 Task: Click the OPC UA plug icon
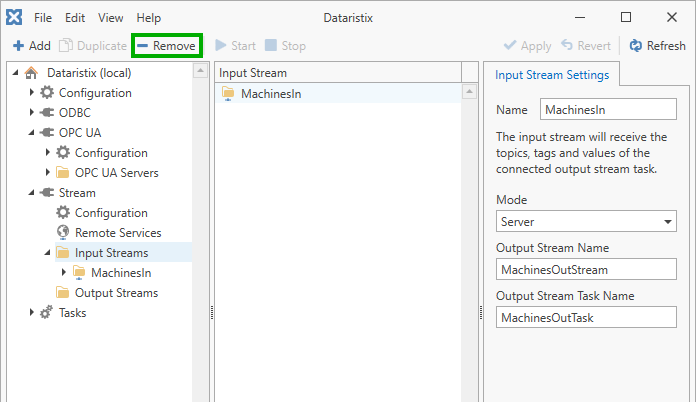point(47,133)
